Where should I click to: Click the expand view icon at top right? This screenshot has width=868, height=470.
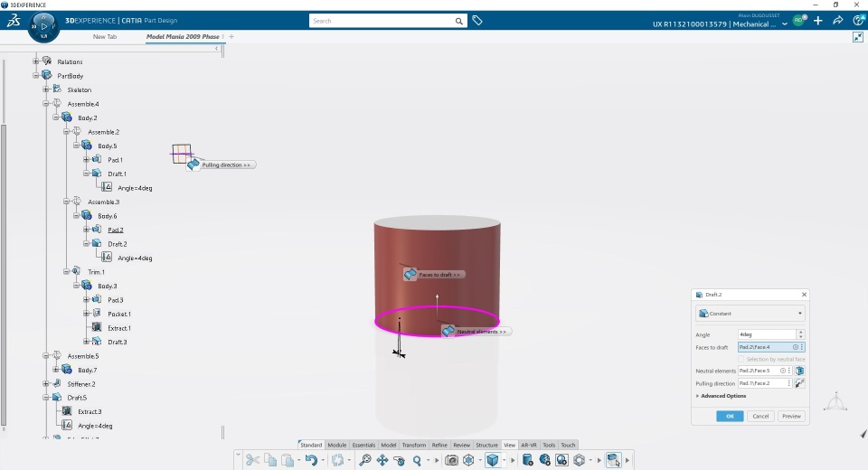(858, 37)
